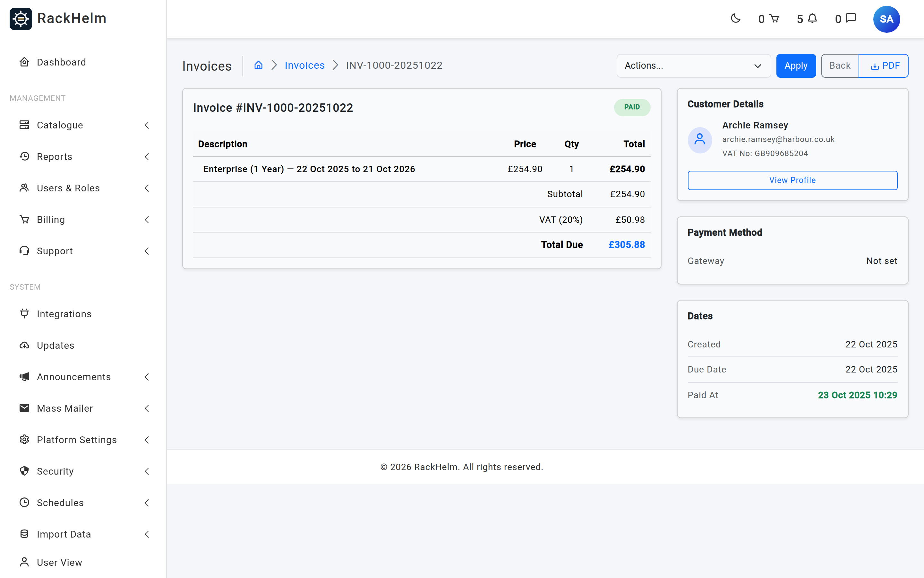Click the Billing cart icon in sidebar
This screenshot has height=578, width=924.
24,219
